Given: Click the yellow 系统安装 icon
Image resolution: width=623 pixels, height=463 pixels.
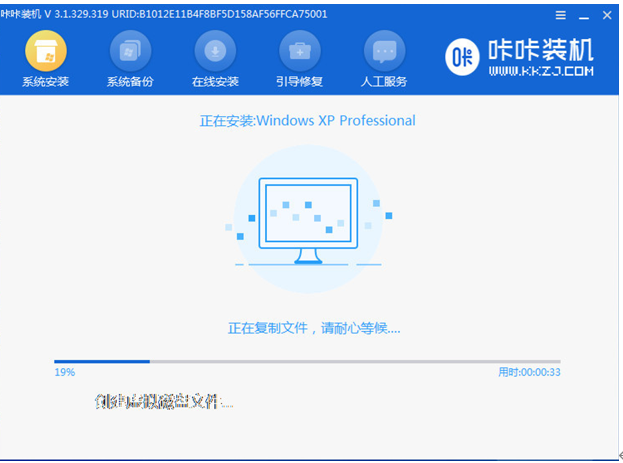Looking at the screenshot, I should 45,52.
